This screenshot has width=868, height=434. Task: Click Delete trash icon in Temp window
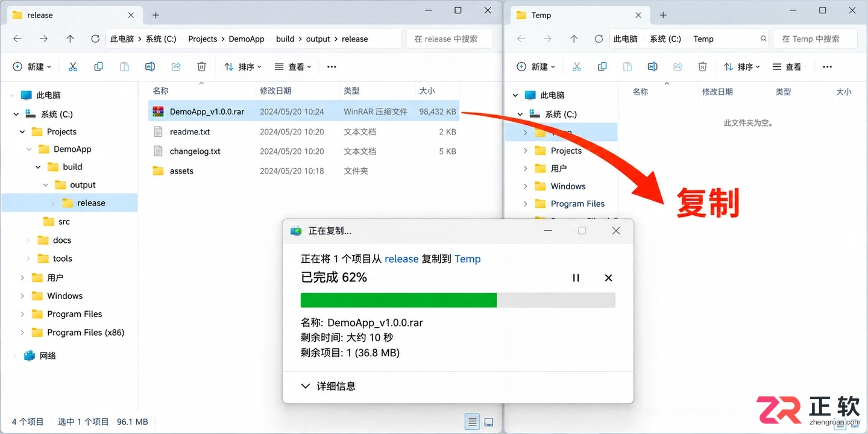(702, 67)
